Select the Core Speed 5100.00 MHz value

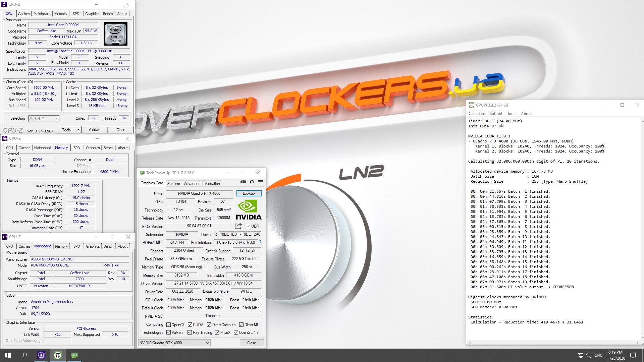[x=44, y=88]
